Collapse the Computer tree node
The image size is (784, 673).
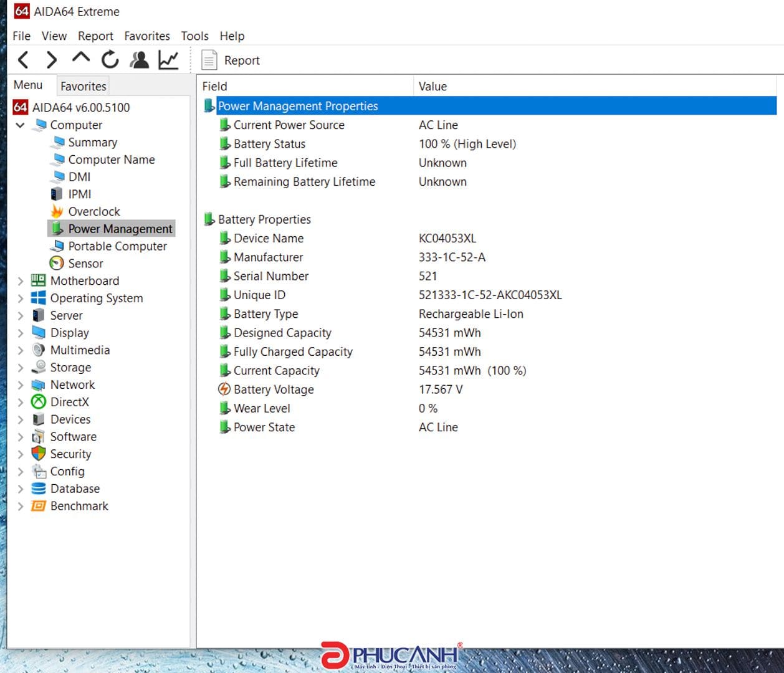tap(20, 125)
